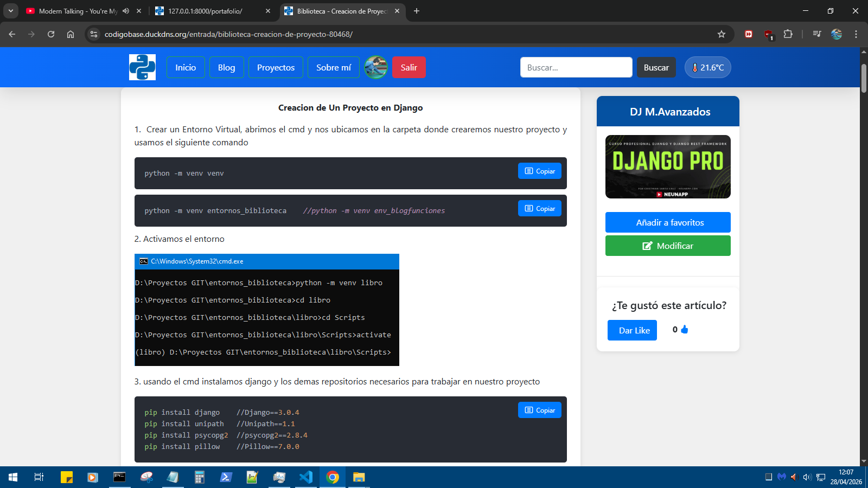Viewport: 868px width, 488px height.
Task: Open the network status tray icon
Action: (x=821, y=477)
